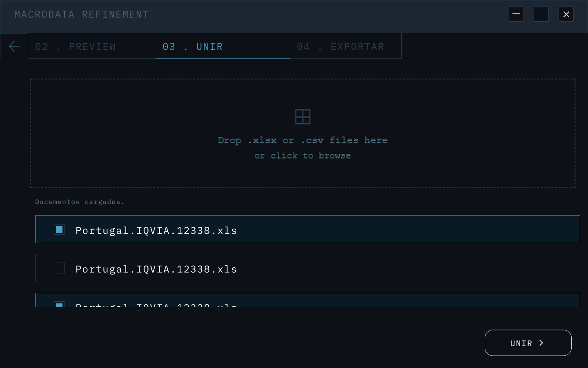
Task: Uncheck the first Portugal.IQVIA.12338.xls checkbox
Action: pos(59,229)
